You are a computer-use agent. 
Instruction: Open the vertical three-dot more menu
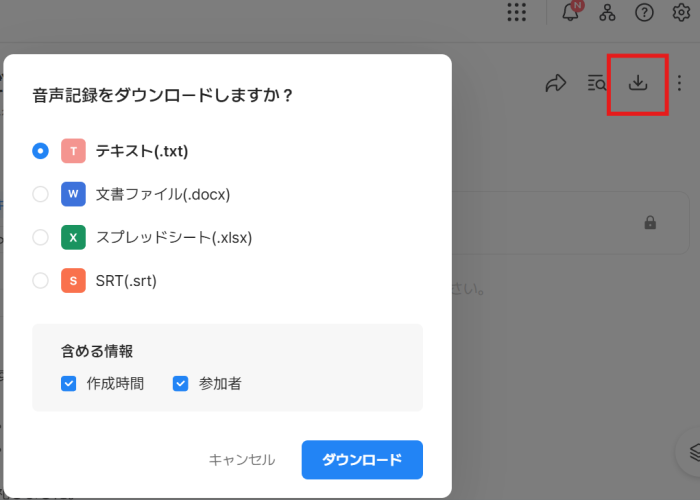(680, 83)
